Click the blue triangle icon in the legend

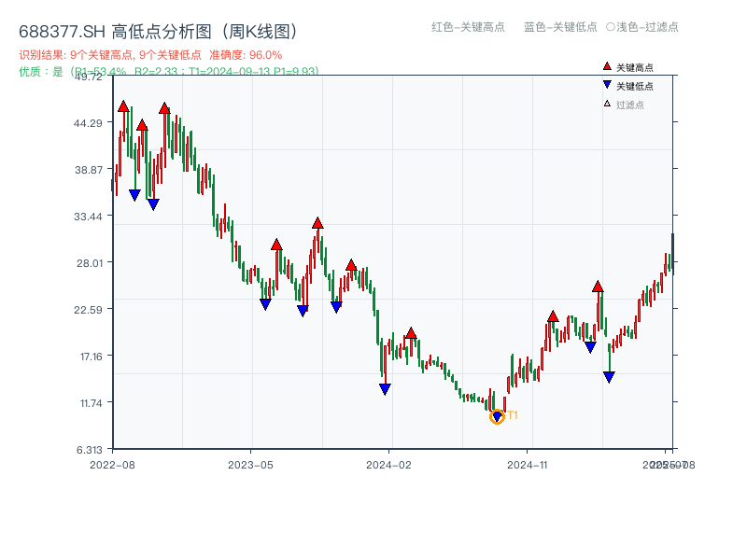[607, 85]
